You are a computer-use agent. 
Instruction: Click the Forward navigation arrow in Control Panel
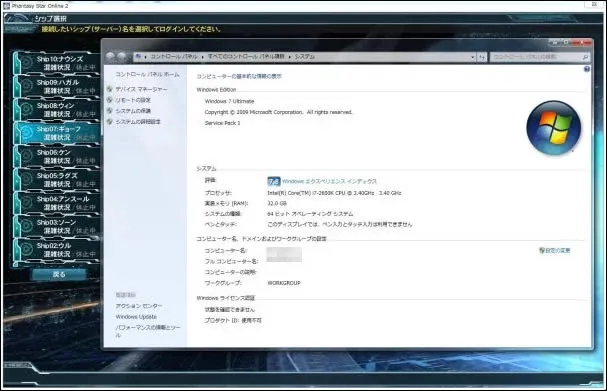(x=122, y=57)
